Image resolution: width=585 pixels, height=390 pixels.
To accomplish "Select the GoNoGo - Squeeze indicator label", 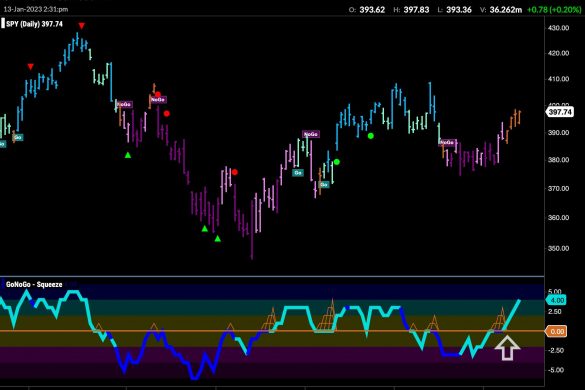I will 34,284.
